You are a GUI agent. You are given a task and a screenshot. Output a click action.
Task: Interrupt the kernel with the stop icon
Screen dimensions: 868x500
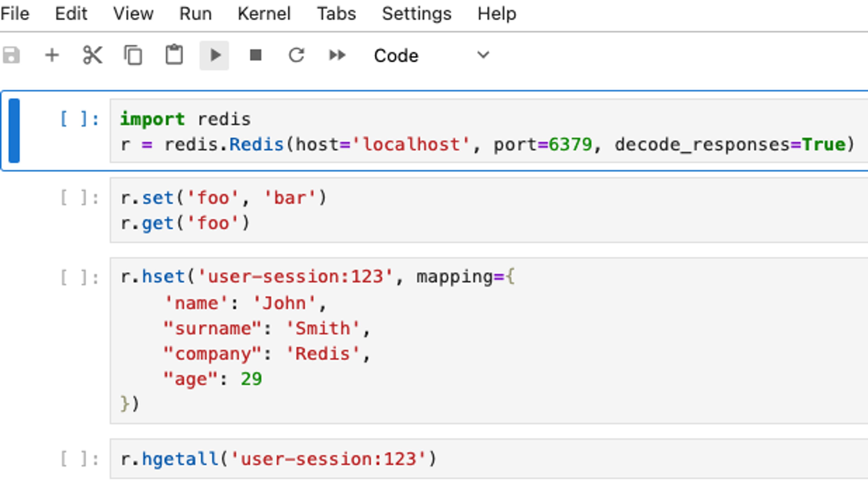[255, 55]
